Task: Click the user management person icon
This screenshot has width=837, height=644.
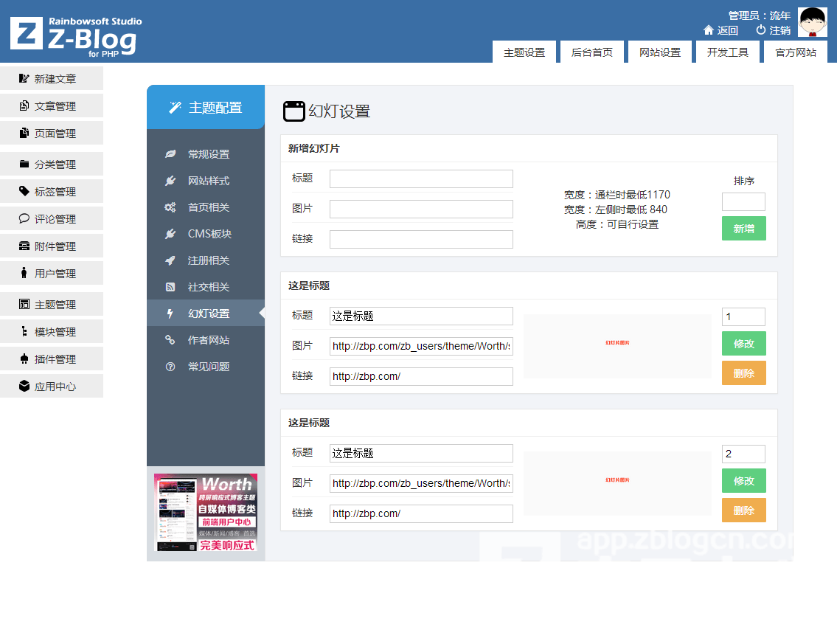Action: click(24, 274)
